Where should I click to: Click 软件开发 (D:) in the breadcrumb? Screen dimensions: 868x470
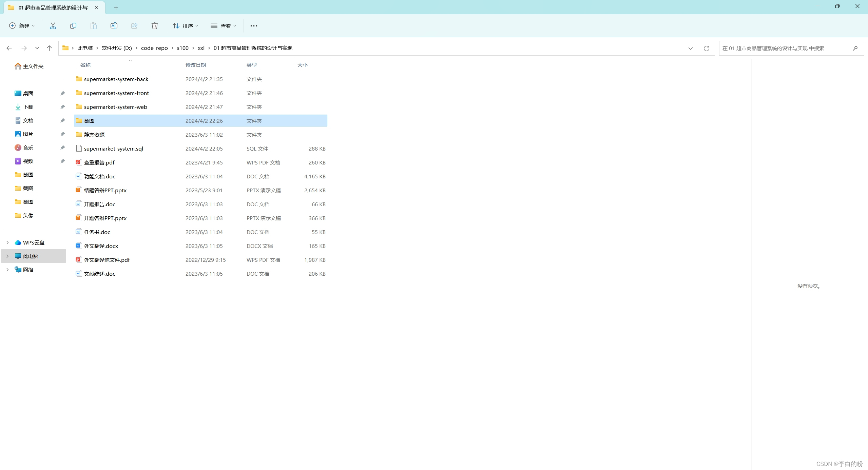[117, 48]
